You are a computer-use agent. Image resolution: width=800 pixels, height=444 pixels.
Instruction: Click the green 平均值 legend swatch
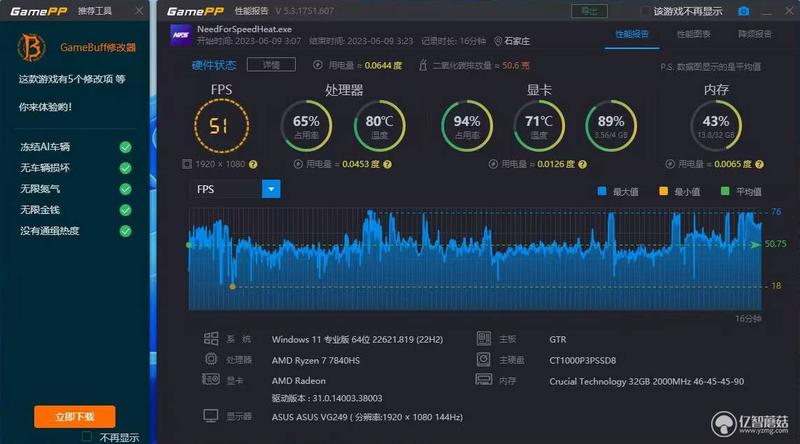(725, 191)
